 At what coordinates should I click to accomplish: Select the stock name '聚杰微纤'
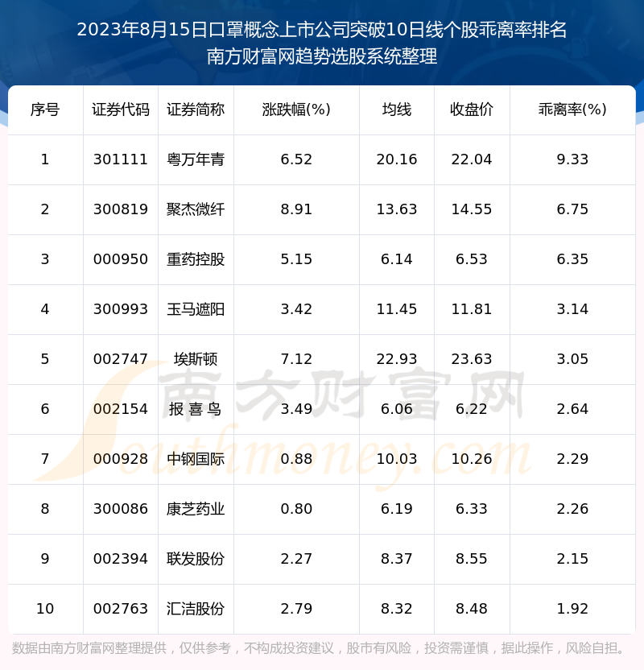pos(196,209)
